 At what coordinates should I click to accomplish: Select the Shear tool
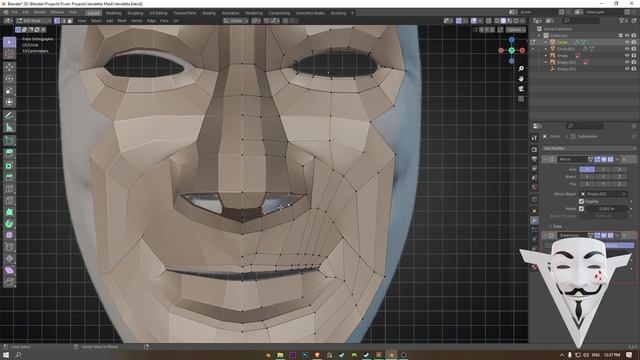tap(9, 270)
